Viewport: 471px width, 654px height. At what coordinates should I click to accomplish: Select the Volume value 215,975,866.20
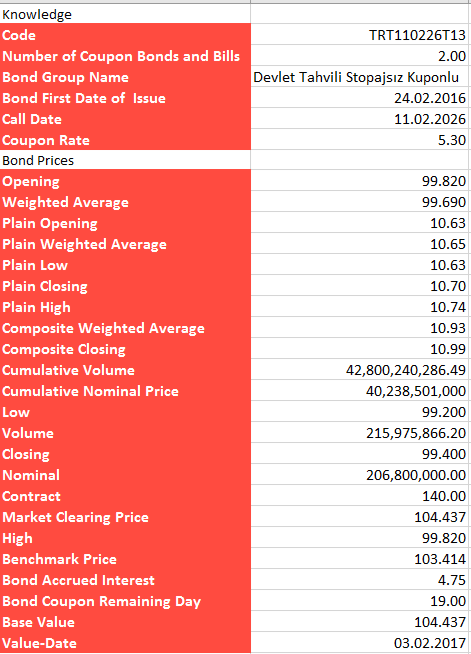coord(360,433)
